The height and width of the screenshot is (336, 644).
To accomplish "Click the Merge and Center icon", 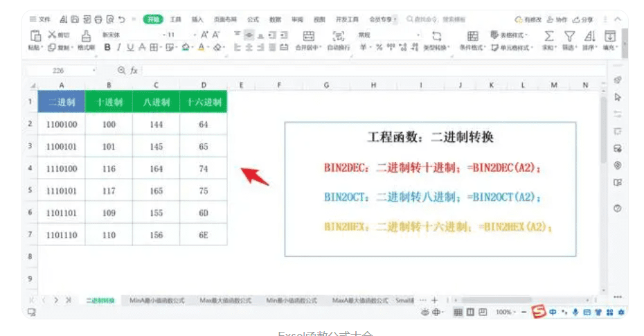I will [309, 35].
